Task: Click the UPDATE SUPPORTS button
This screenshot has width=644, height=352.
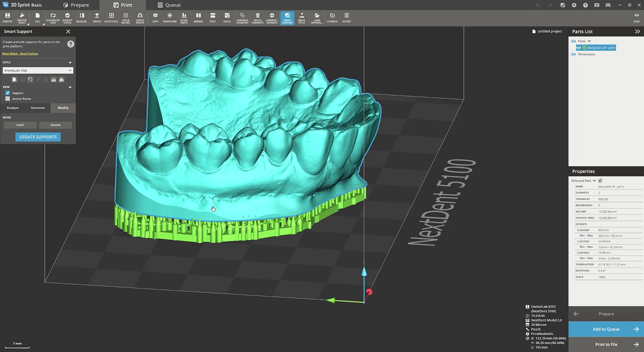Action: click(x=38, y=137)
